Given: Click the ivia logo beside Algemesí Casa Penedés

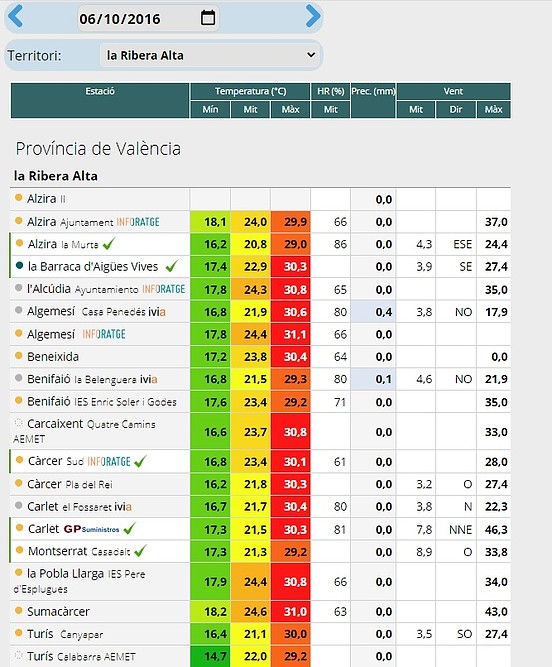Looking at the screenshot, I should pos(157,312).
